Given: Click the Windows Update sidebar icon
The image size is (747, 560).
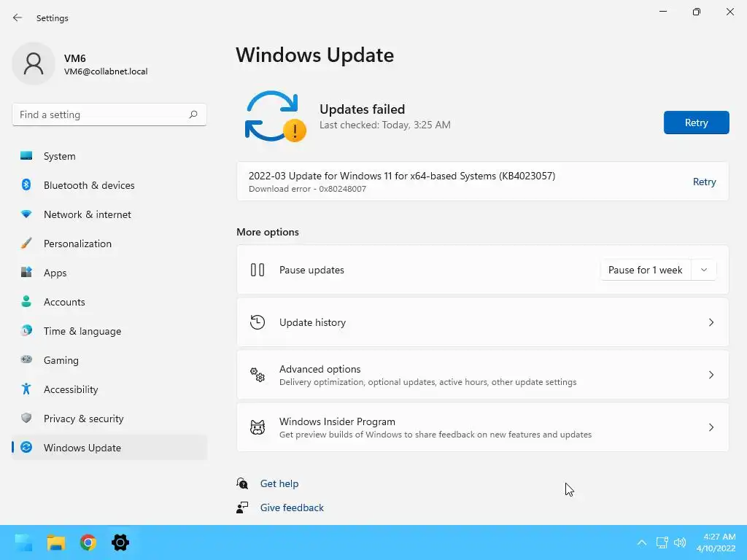Looking at the screenshot, I should (x=26, y=447).
